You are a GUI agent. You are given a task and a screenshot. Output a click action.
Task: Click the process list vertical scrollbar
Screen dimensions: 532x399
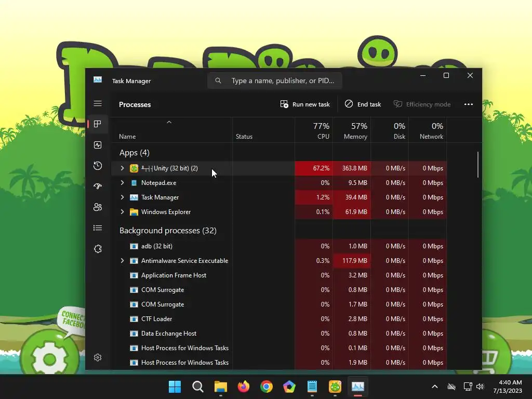coord(478,165)
